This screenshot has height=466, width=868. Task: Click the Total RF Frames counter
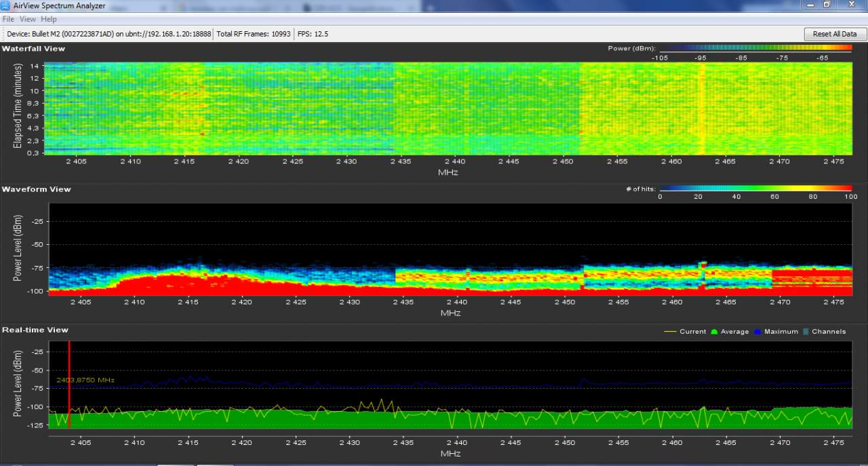[254, 33]
